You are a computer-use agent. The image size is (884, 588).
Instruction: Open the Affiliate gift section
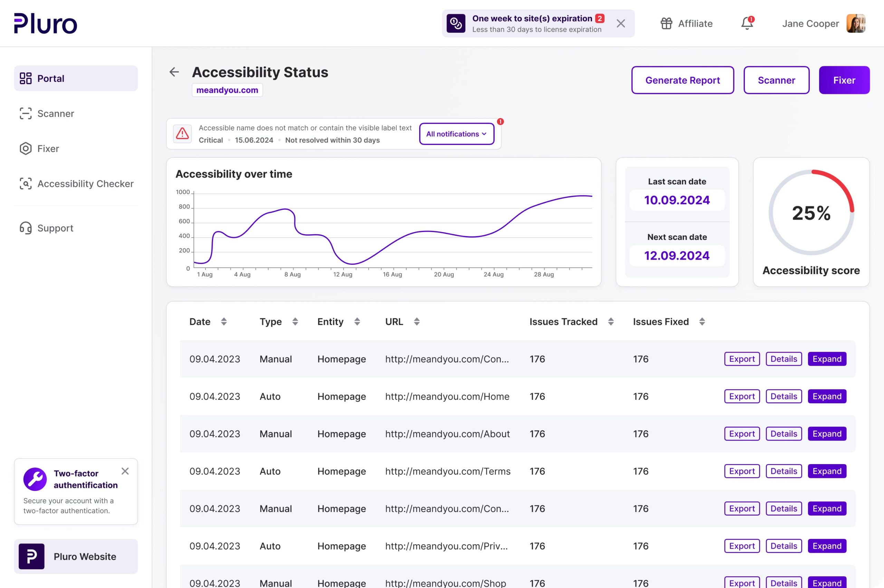tap(686, 23)
